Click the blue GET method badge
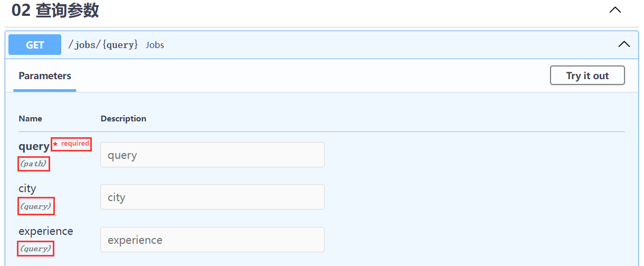 pyautogui.click(x=35, y=45)
